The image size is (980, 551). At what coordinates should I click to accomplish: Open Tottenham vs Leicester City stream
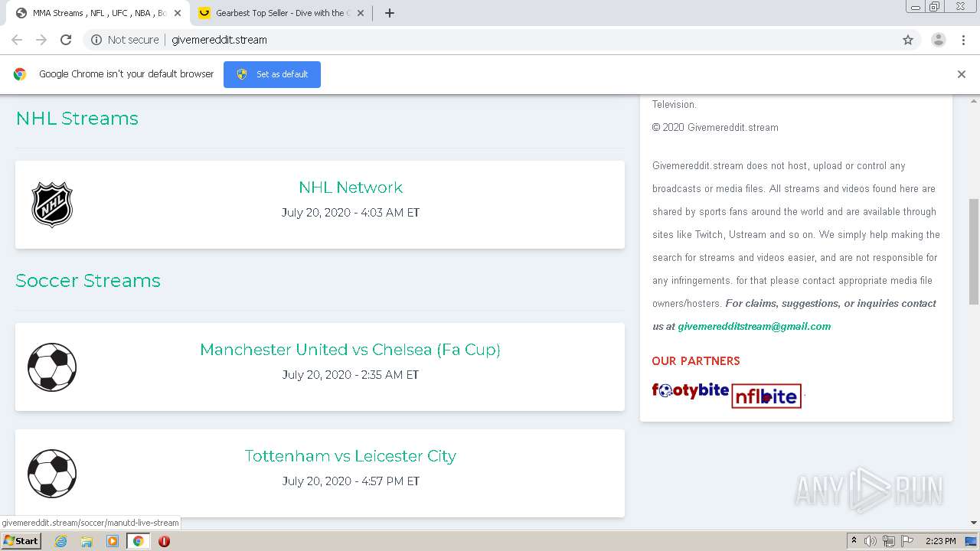click(351, 456)
